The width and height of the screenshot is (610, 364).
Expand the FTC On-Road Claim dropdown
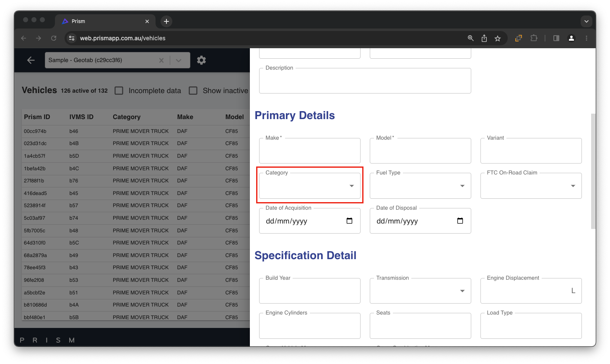pos(531,186)
